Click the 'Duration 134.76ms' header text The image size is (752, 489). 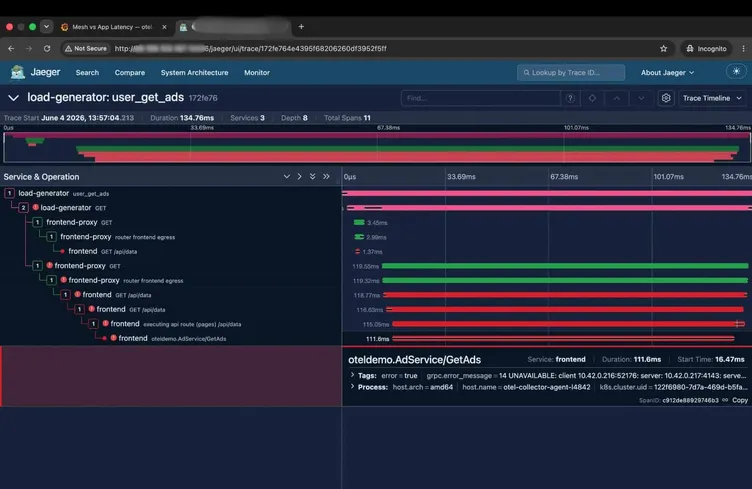pyautogui.click(x=182, y=118)
